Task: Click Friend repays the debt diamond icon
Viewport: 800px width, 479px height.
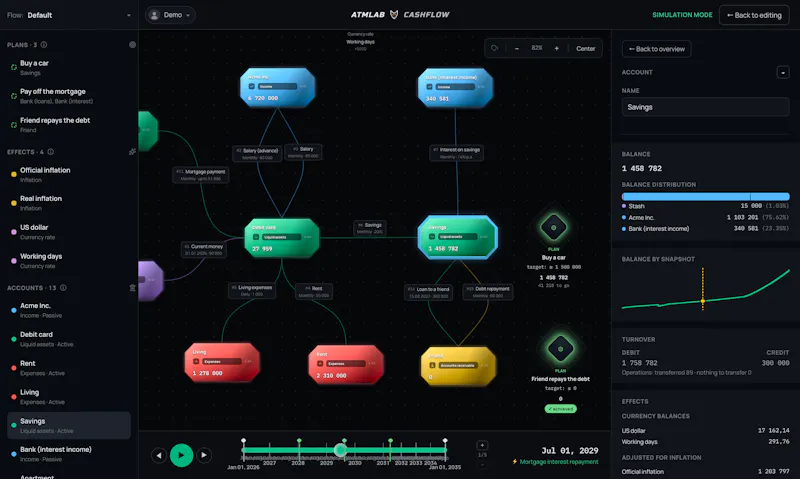Action: (560, 349)
